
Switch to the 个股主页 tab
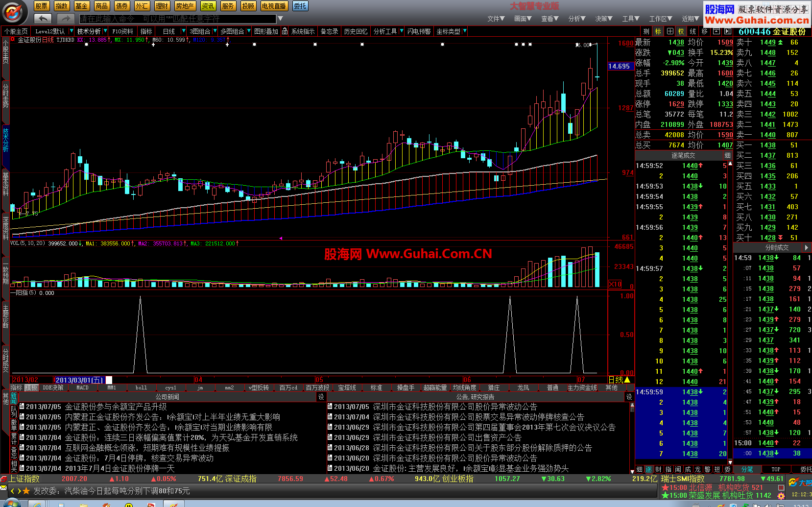pyautogui.click(x=16, y=31)
